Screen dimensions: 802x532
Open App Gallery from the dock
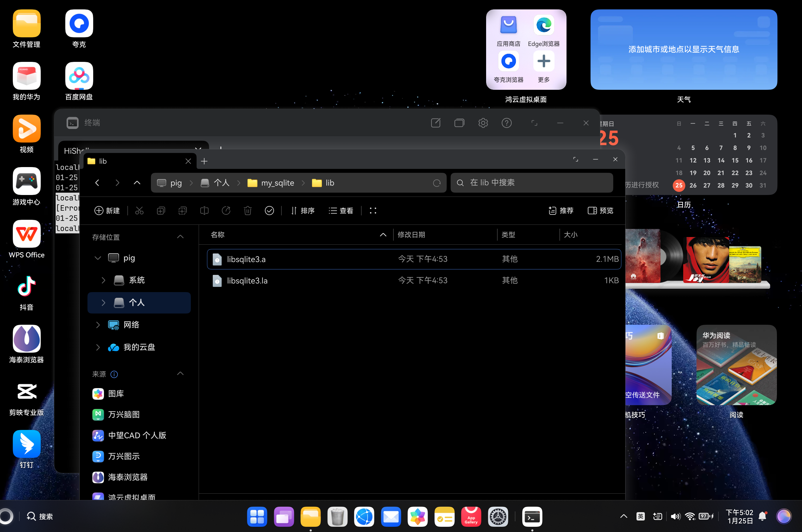[471, 517]
